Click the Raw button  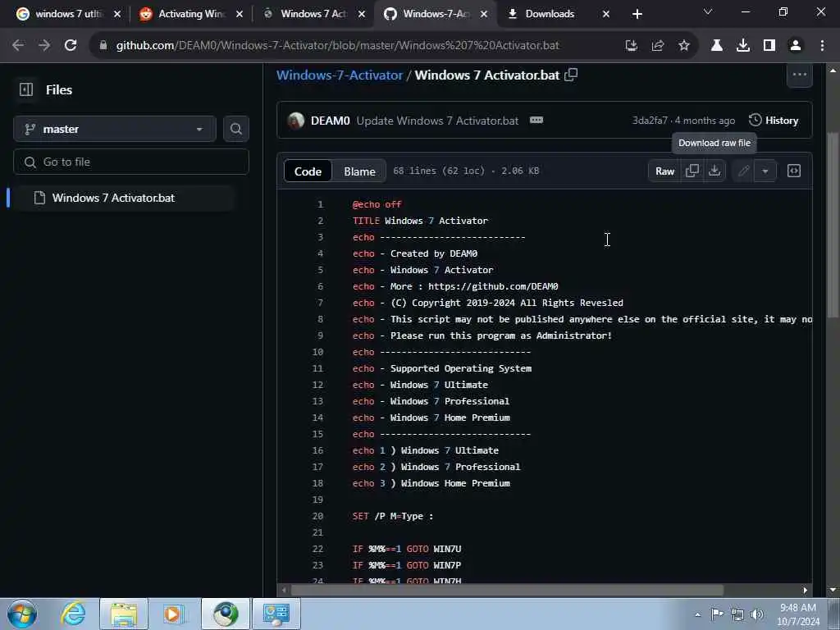pyautogui.click(x=664, y=171)
